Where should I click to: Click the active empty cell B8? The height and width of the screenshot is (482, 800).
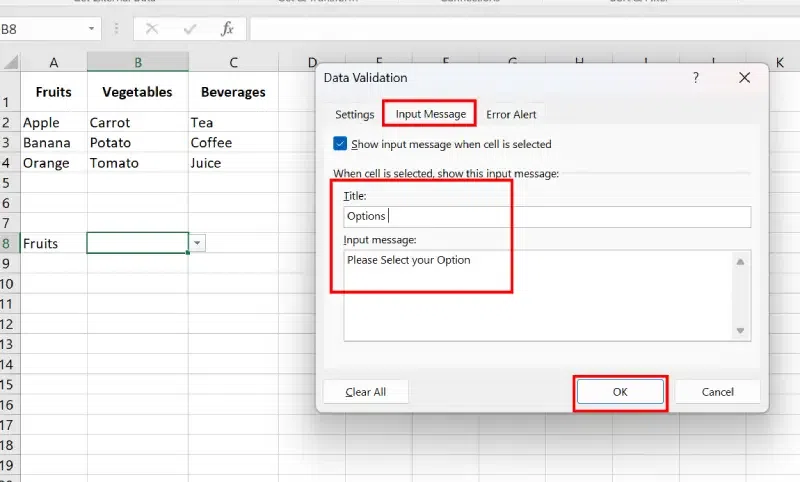(x=138, y=243)
